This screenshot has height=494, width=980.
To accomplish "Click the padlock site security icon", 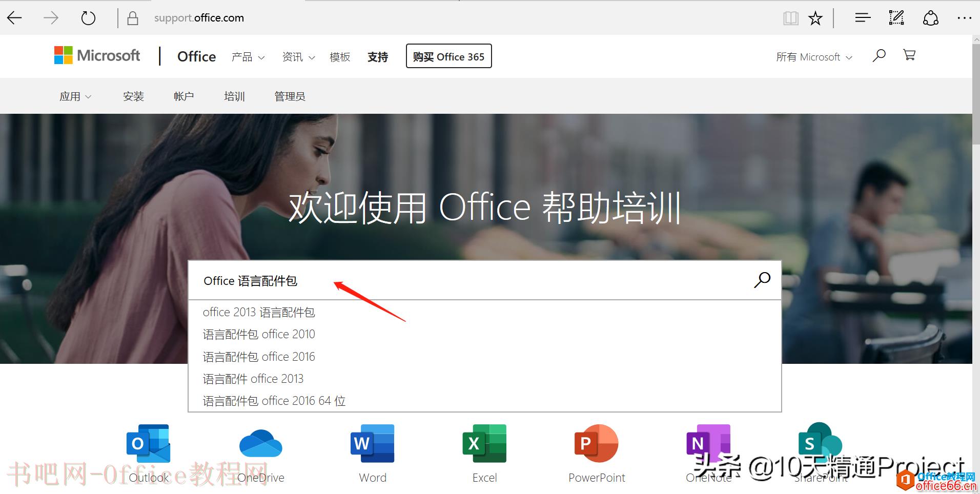I will 133,18.
